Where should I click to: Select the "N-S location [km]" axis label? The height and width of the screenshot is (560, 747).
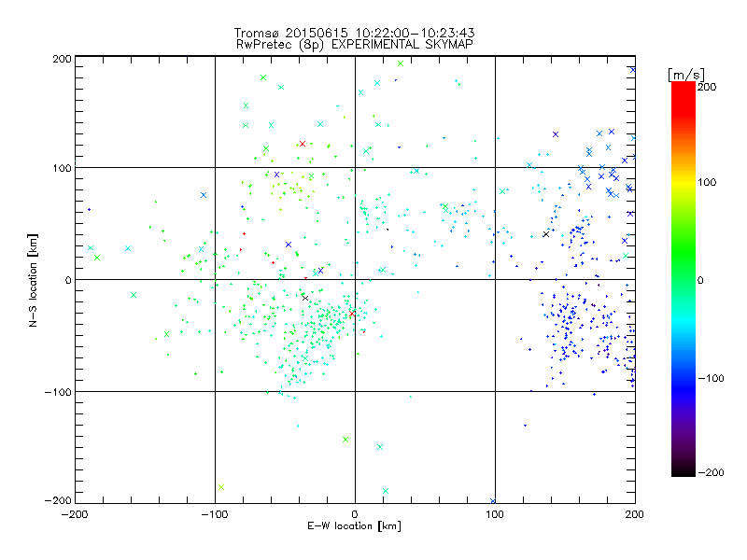[33, 280]
